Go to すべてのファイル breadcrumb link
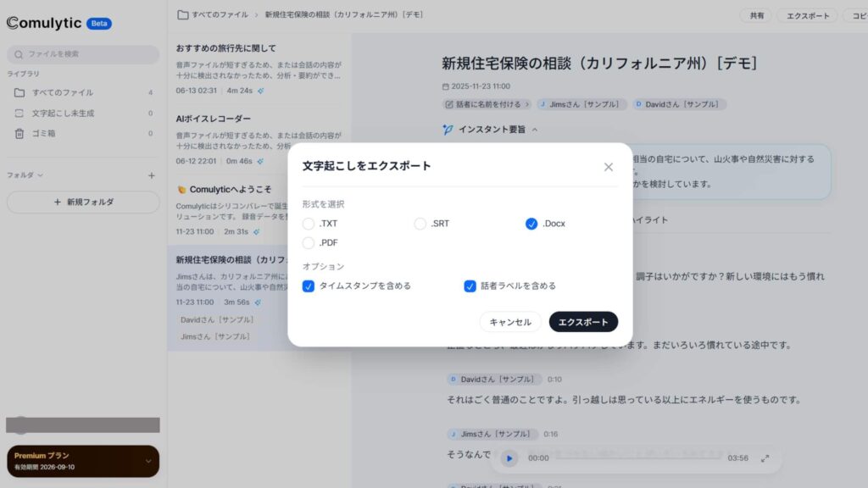The height and width of the screenshot is (488, 868). (220, 15)
